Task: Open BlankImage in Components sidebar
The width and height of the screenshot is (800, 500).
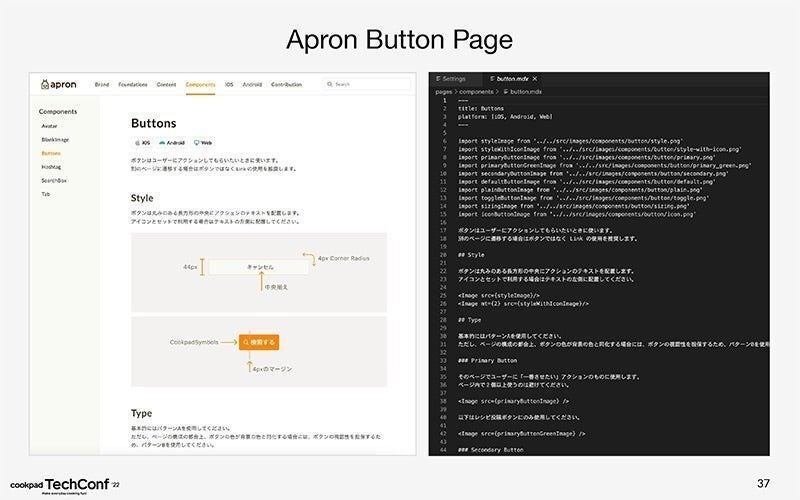Action: [x=55, y=140]
